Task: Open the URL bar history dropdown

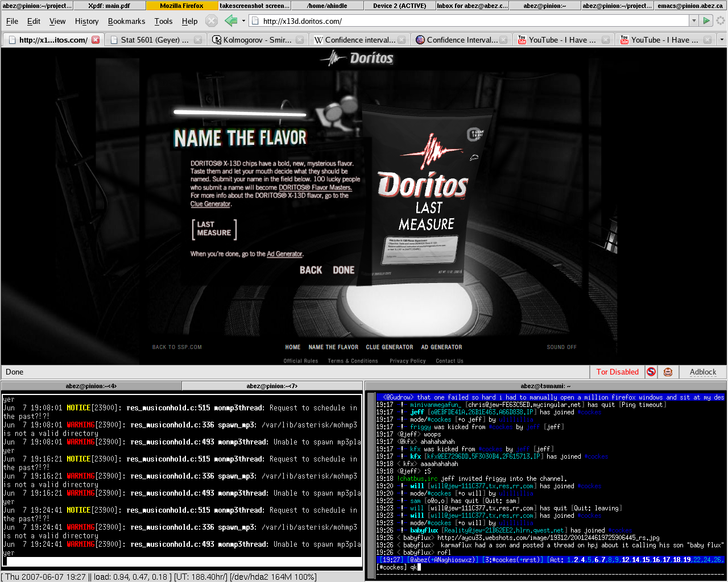Action: coord(693,21)
